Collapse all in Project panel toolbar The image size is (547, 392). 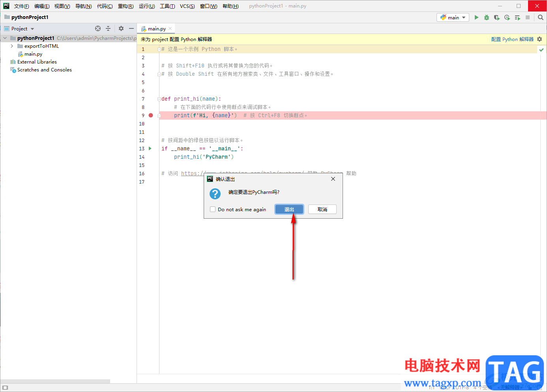click(x=108, y=28)
